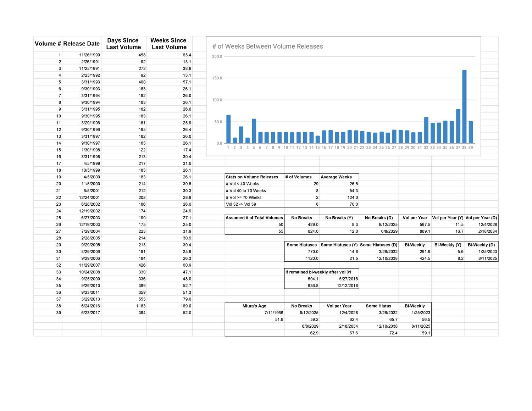Select release date cell 3/31/1993
This screenshot has height=411, width=532.
pos(82,82)
